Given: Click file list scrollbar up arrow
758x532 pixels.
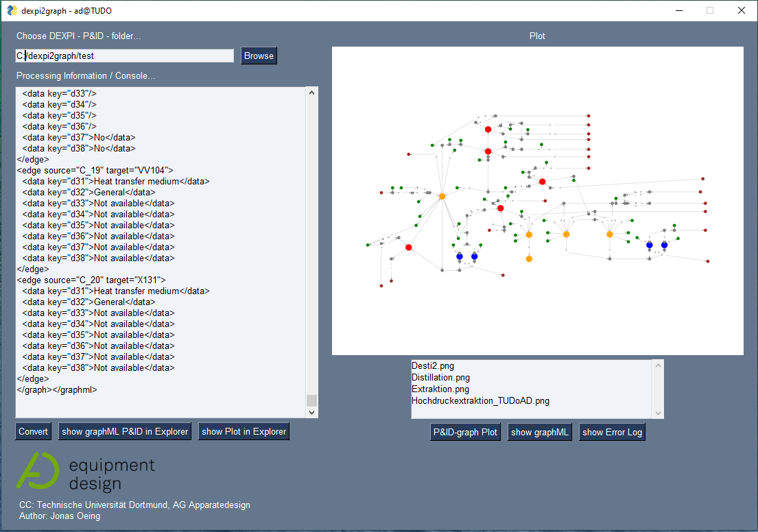Looking at the screenshot, I should pos(658,365).
